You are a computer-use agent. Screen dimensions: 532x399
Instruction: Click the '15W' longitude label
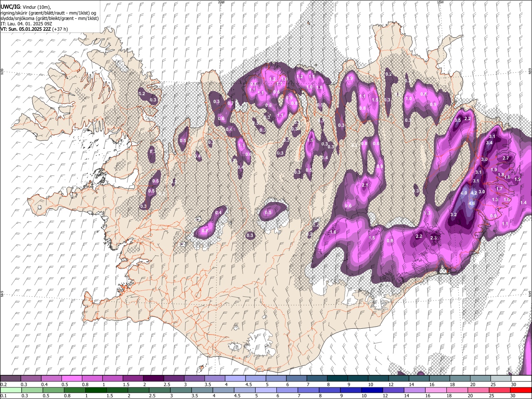[x=440, y=2]
